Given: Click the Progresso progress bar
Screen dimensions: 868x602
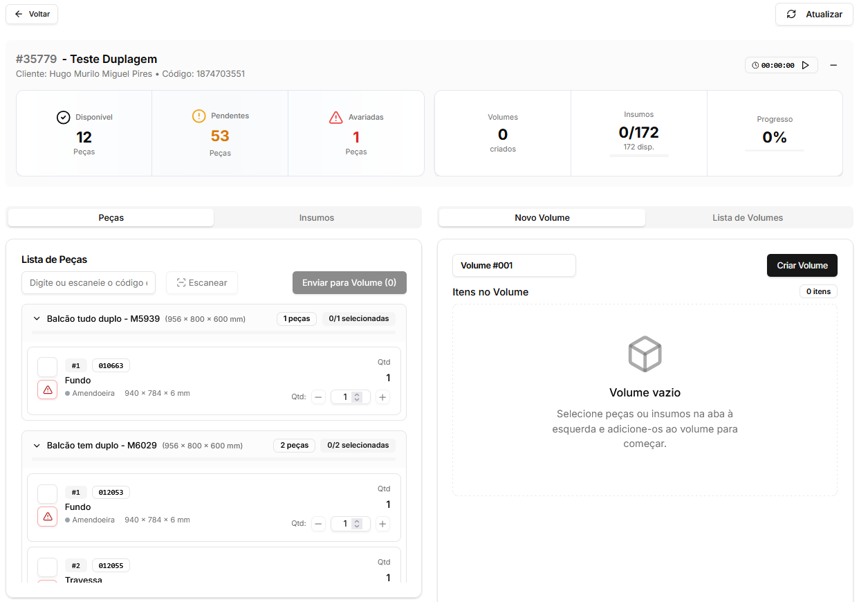Looking at the screenshot, I should click(775, 150).
